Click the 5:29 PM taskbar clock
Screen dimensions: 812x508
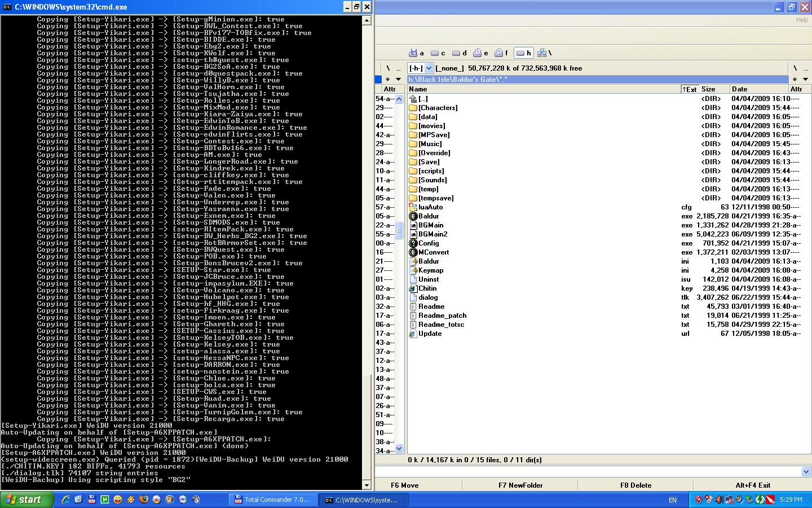pos(791,500)
